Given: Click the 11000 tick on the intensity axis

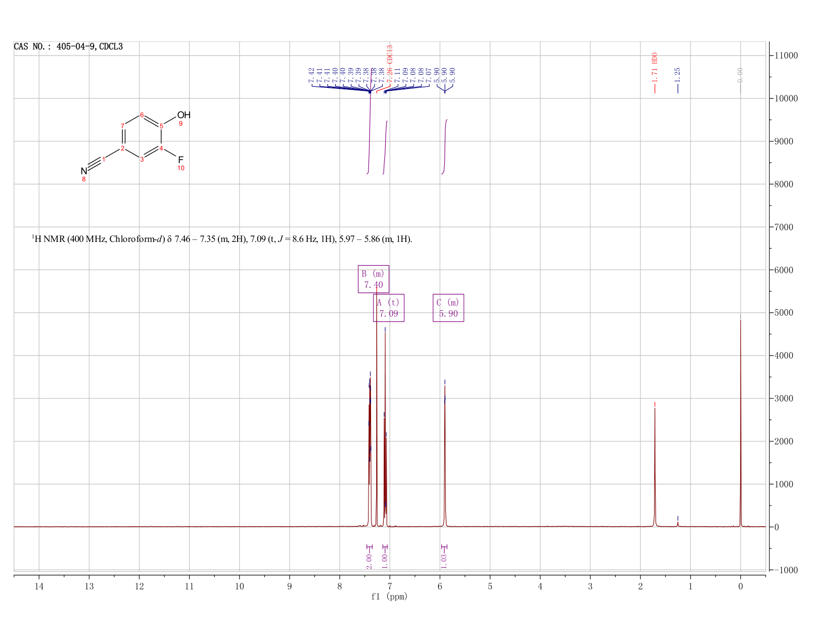Looking at the screenshot, I should tap(786, 56).
